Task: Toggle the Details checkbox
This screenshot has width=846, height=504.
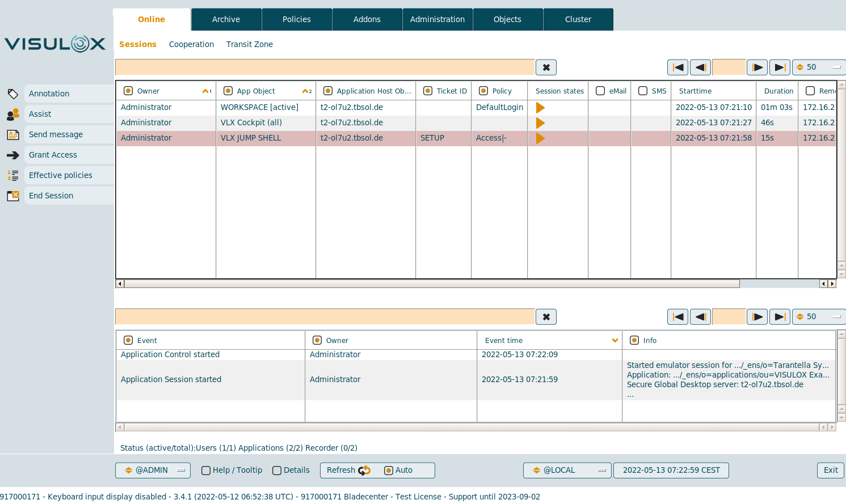Action: coord(277,471)
